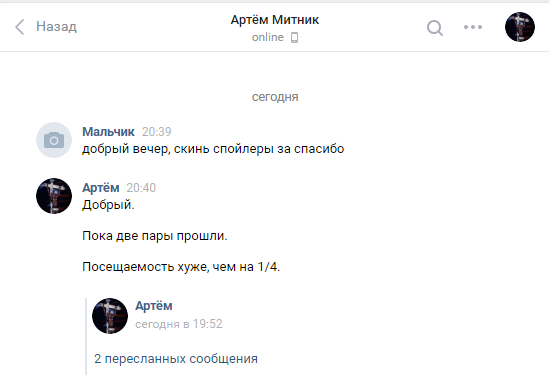Click Мальчик's camera placeholder avatar
The width and height of the screenshot is (549, 385).
click(54, 140)
